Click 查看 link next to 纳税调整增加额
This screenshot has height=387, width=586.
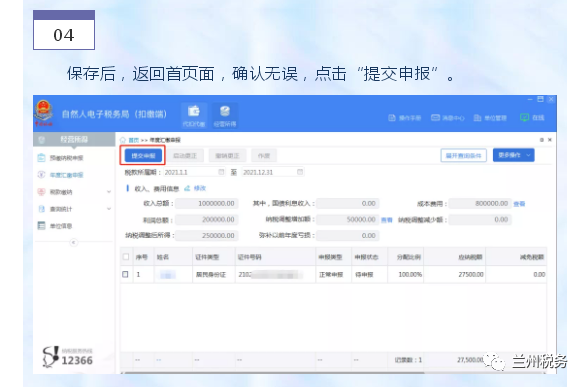[x=386, y=220]
